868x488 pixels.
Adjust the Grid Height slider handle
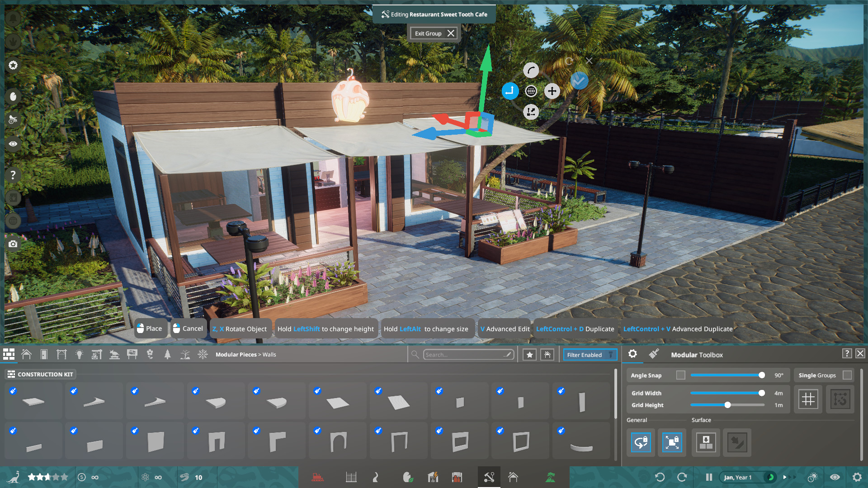pos(727,405)
